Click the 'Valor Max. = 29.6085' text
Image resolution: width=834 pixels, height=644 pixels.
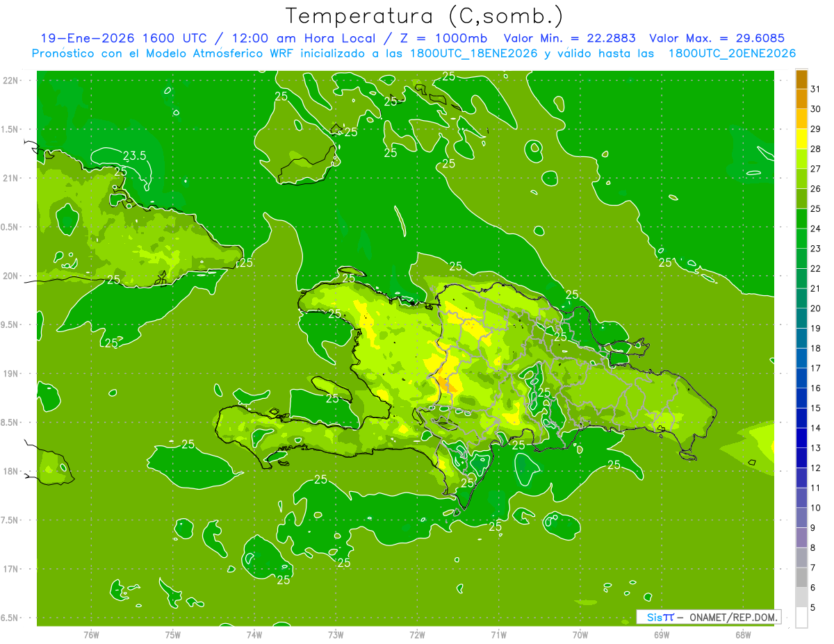pyautogui.click(x=717, y=38)
